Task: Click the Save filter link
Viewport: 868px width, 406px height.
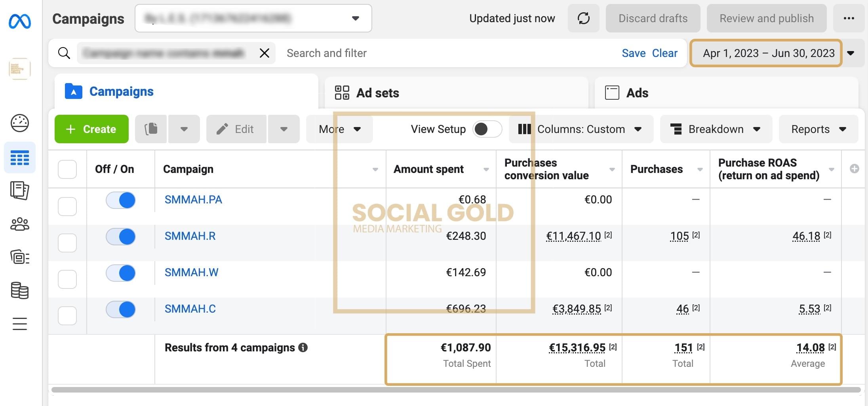Action: (x=634, y=53)
